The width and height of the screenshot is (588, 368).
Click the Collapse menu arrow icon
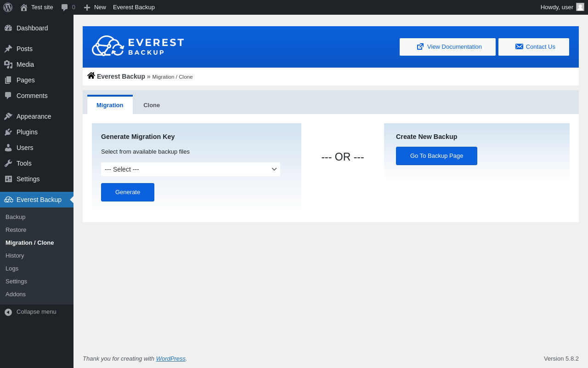pyautogui.click(x=8, y=312)
